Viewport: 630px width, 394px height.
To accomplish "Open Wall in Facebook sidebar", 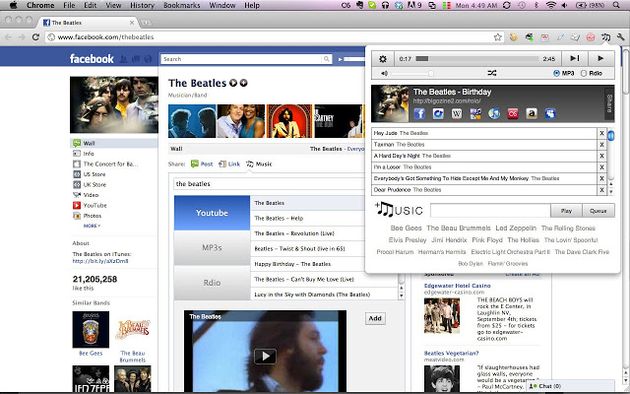I will click(x=114, y=143).
